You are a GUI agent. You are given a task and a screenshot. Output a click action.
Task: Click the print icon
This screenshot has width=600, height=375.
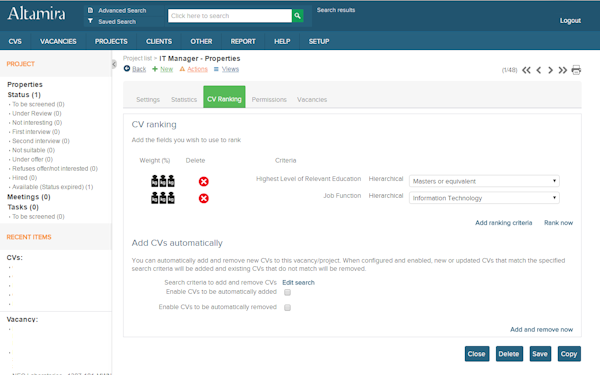(576, 70)
